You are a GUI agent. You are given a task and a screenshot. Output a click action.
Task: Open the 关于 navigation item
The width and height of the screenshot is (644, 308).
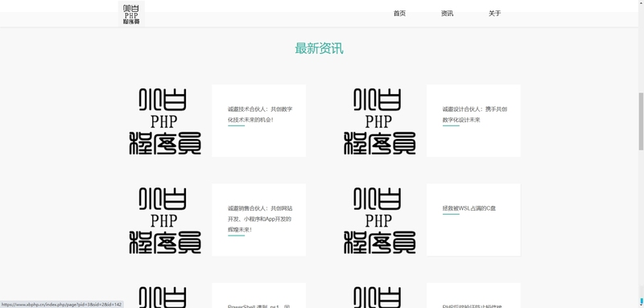(494, 14)
